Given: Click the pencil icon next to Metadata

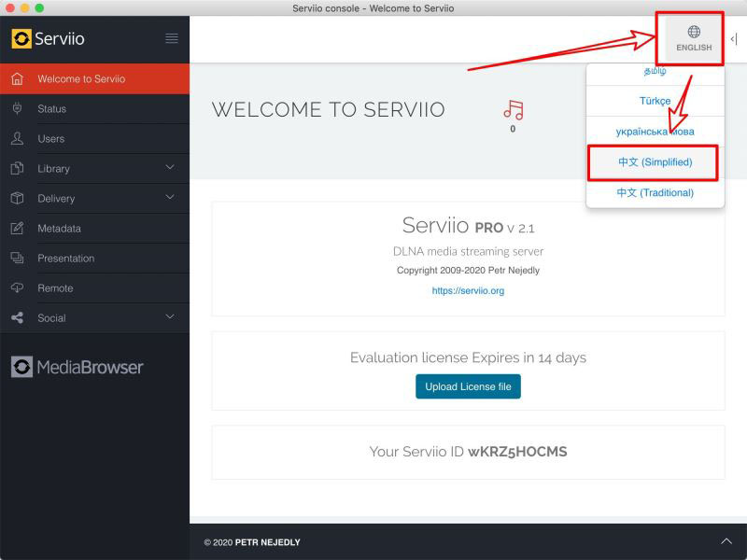Looking at the screenshot, I should [17, 228].
